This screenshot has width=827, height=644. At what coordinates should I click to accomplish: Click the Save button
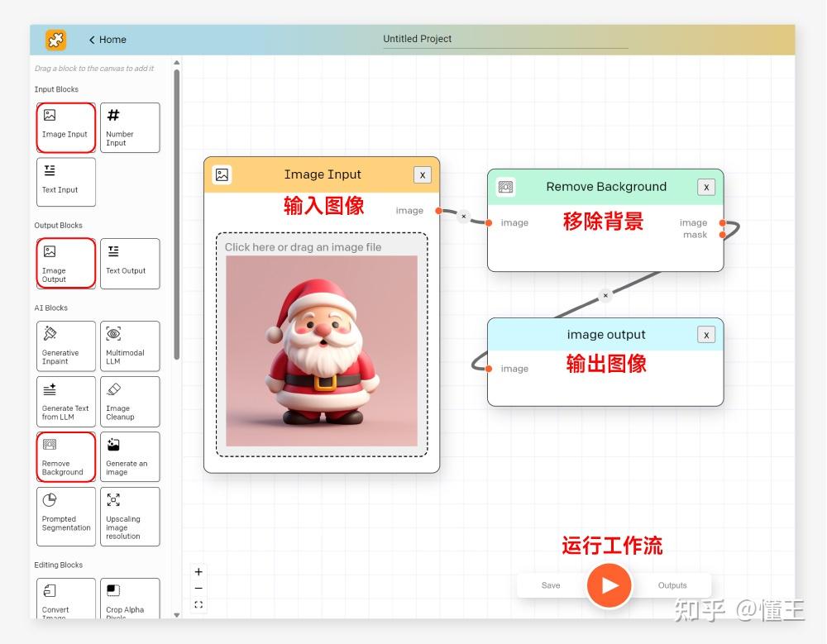point(549,584)
